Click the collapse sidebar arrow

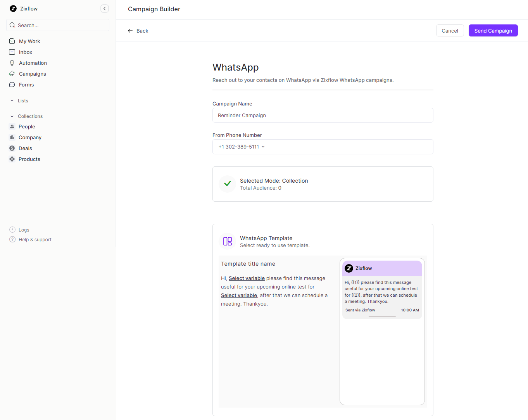pos(104,8)
